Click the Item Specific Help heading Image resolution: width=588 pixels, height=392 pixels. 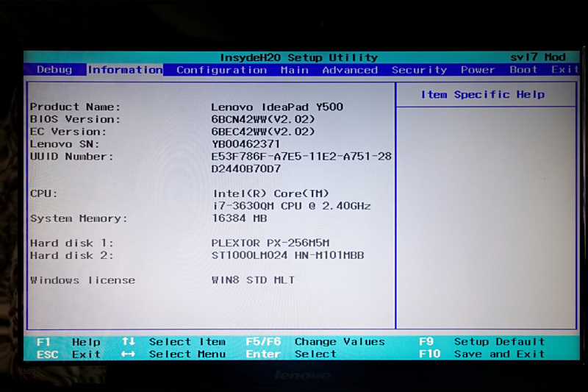click(483, 95)
